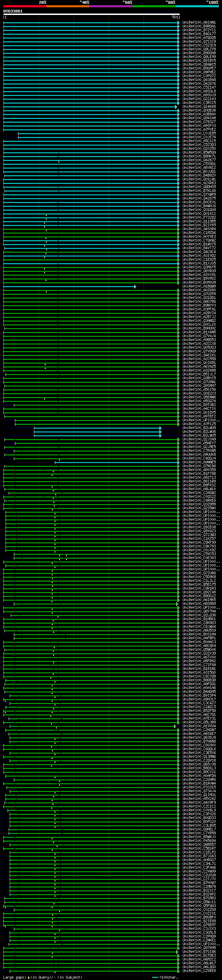This screenshot has height=980, width=222.
Task: Open hit UniRef100_A8IAN1
Action: point(199,23)
